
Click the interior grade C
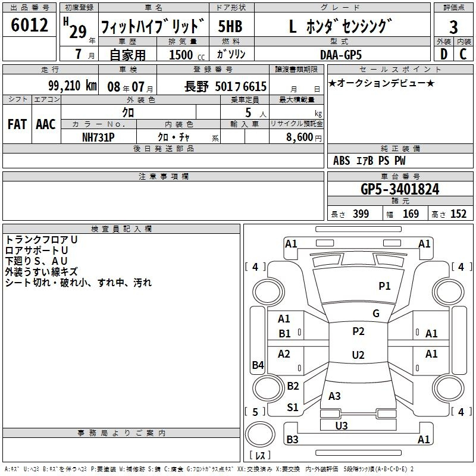coord(463,54)
